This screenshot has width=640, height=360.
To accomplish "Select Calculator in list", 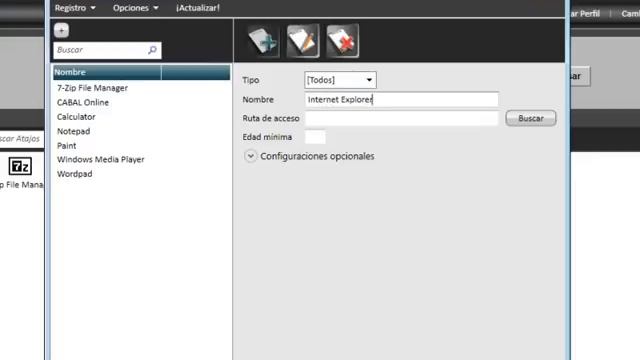I will click(x=76, y=117).
